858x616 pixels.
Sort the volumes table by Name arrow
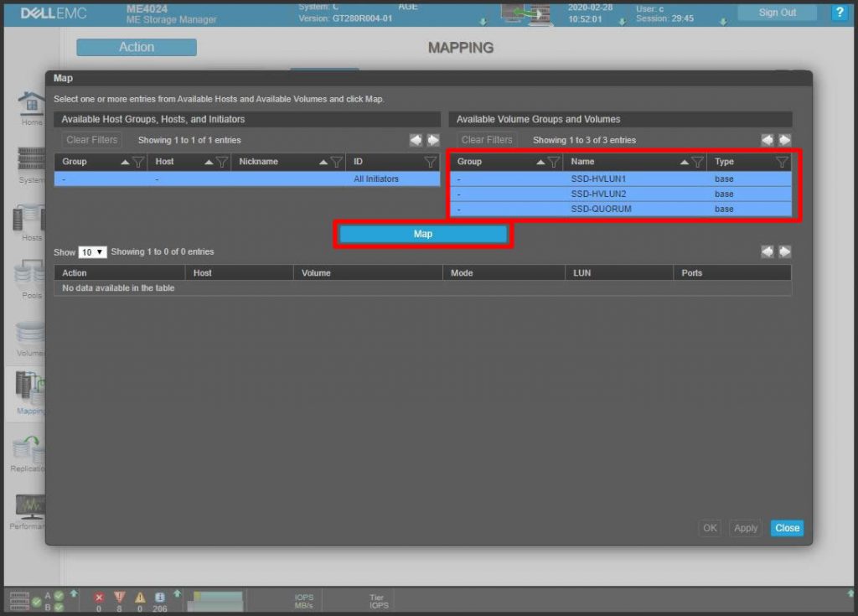(x=684, y=162)
